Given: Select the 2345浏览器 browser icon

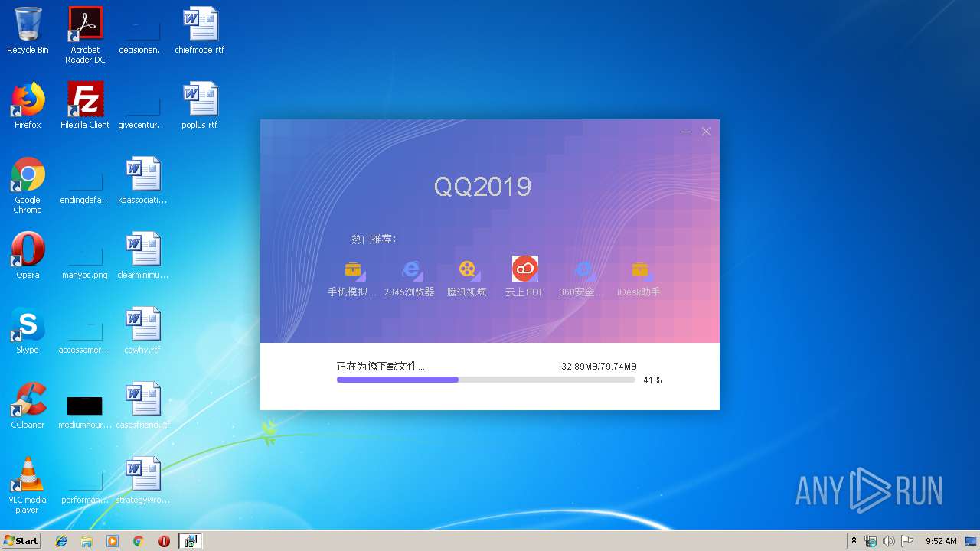Looking at the screenshot, I should tap(411, 269).
